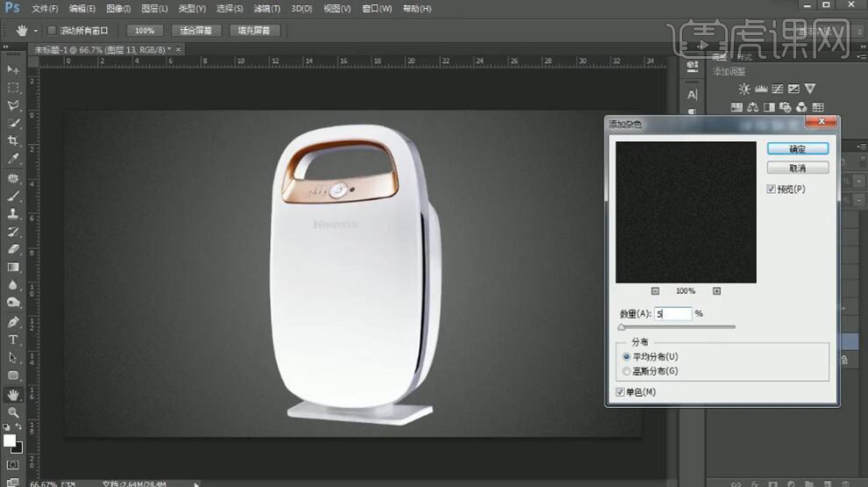This screenshot has width=868, height=487.
Task: Open the Hand tool preset dropdown arrow
Action: point(36,30)
